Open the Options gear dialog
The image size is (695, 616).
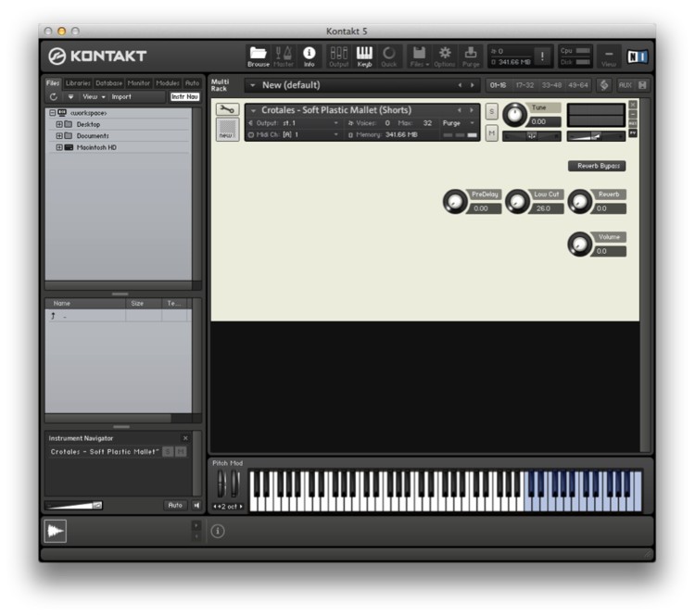click(x=445, y=57)
